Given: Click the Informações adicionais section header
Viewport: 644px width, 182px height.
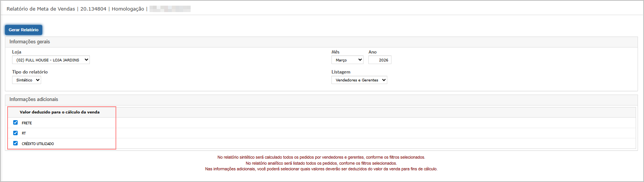Looking at the screenshot, I should tap(34, 99).
